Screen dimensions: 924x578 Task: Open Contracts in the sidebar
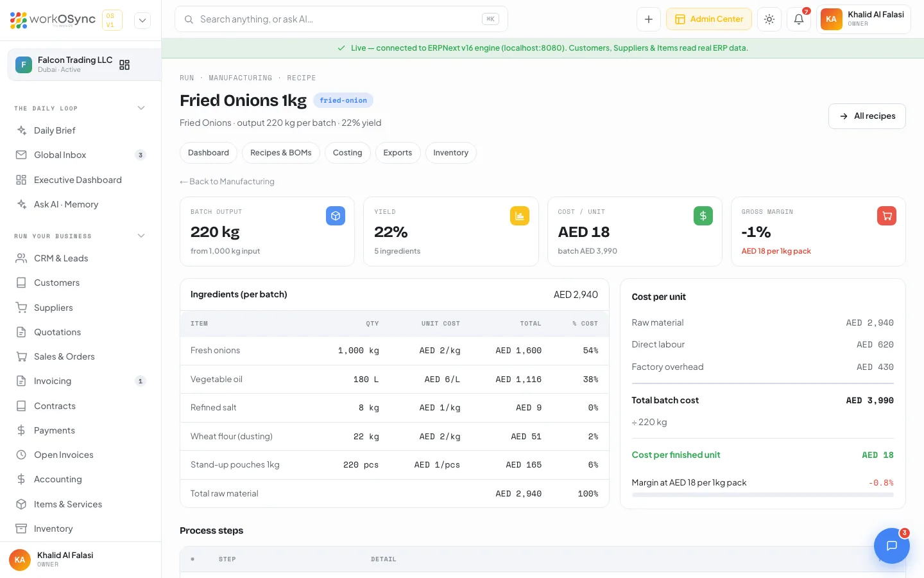point(80,406)
